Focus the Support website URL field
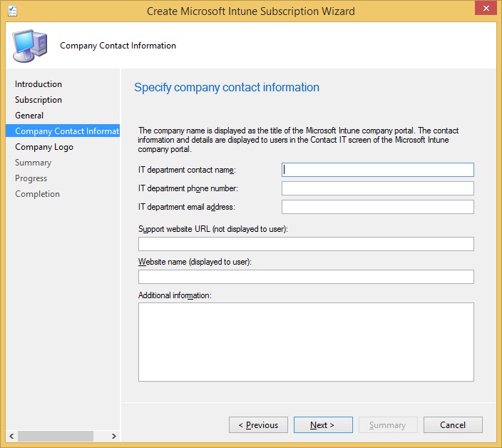 [x=306, y=244]
